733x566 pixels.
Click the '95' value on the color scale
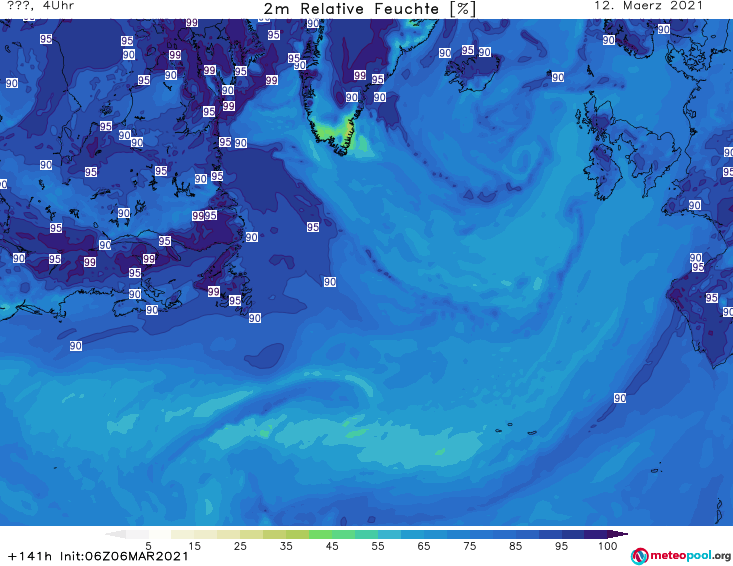tap(561, 546)
